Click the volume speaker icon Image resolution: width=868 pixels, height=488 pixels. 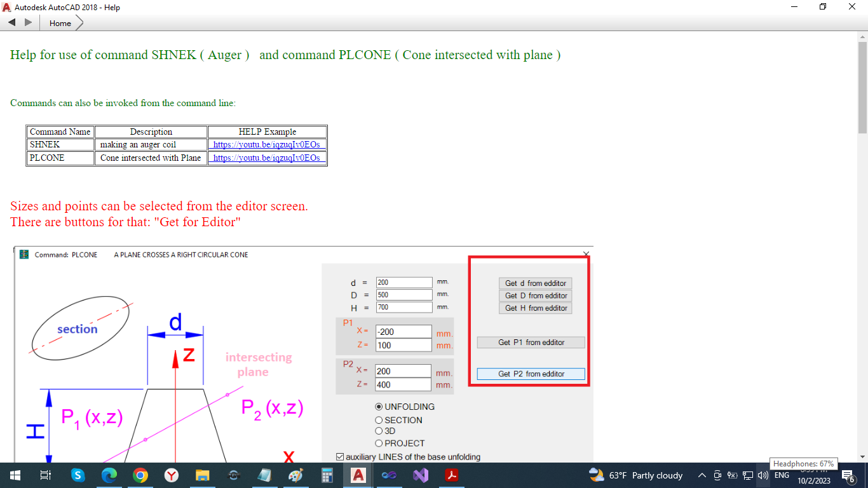763,475
